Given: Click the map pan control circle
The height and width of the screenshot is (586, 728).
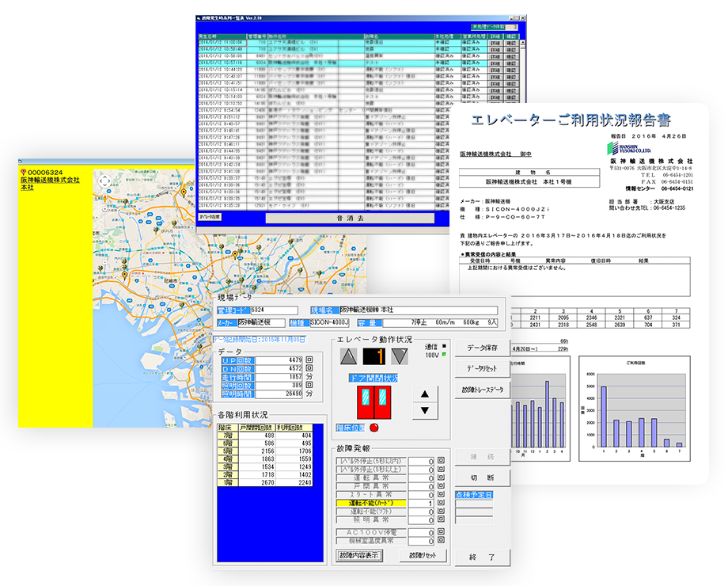Looking at the screenshot, I should (x=105, y=181).
